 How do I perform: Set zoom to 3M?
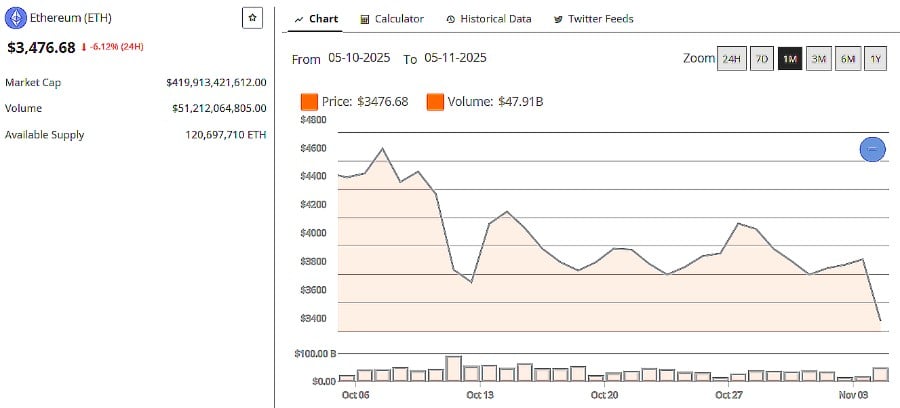[x=819, y=59]
